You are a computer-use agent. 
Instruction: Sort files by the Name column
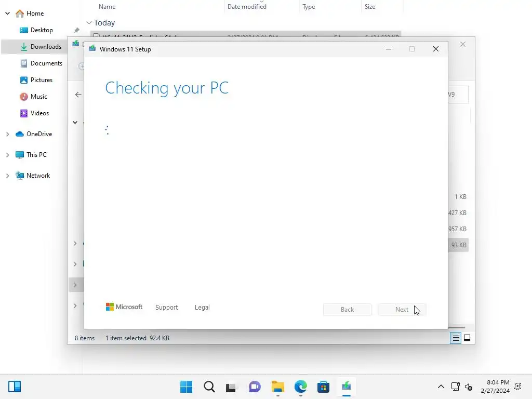[107, 6]
